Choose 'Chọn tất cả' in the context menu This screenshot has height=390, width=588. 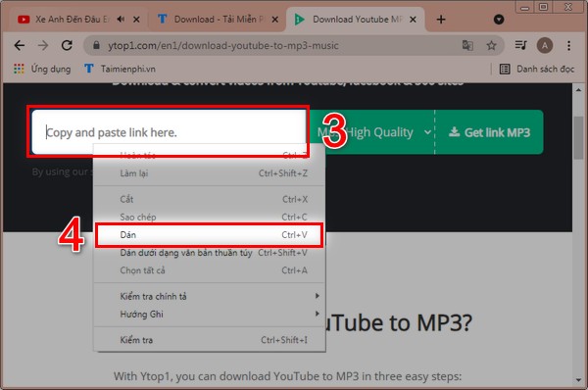point(210,270)
